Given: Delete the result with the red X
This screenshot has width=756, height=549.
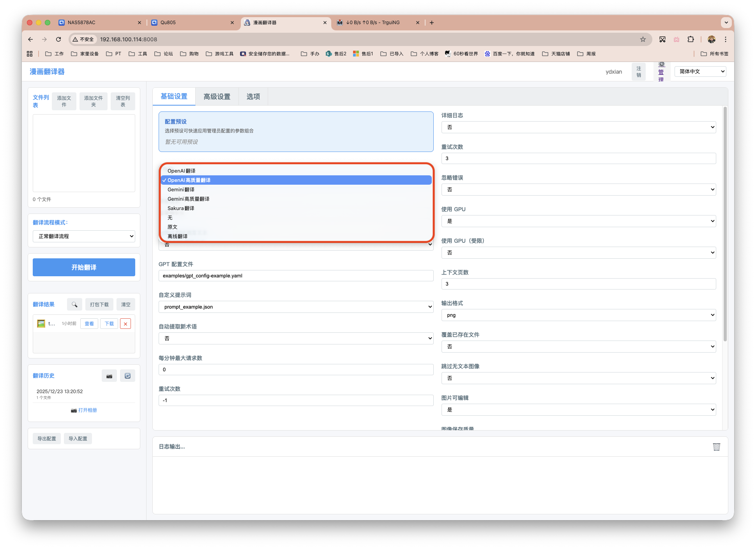Looking at the screenshot, I should click(125, 324).
